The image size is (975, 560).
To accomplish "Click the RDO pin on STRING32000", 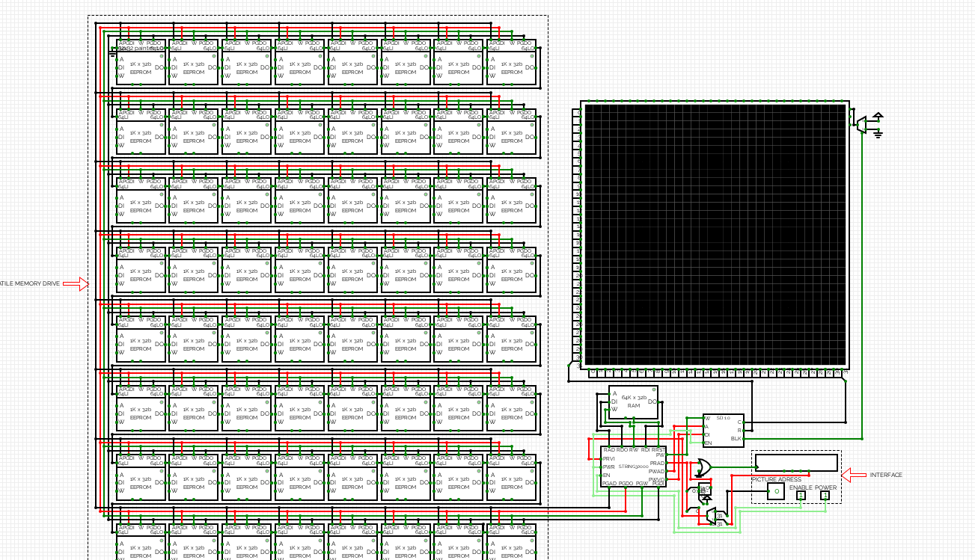I will (622, 447).
